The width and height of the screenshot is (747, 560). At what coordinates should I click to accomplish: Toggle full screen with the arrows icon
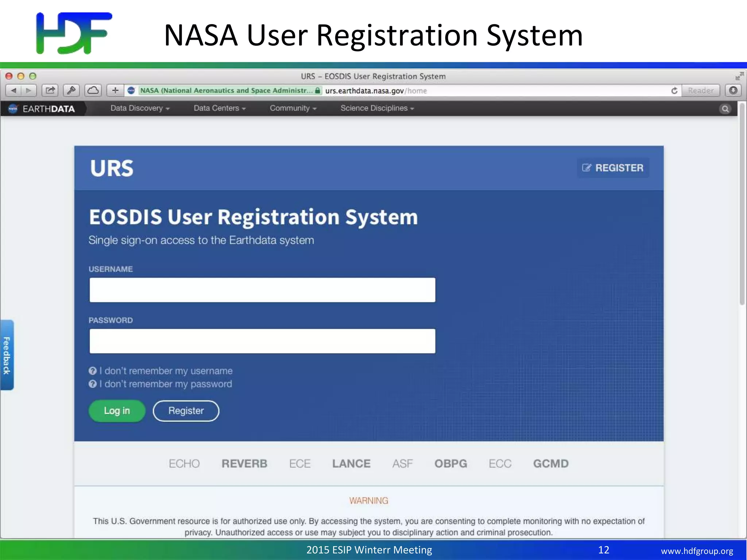(x=739, y=76)
